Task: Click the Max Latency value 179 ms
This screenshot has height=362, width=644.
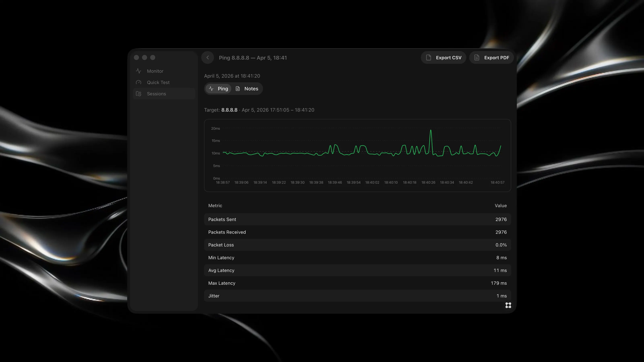Action: [499, 283]
